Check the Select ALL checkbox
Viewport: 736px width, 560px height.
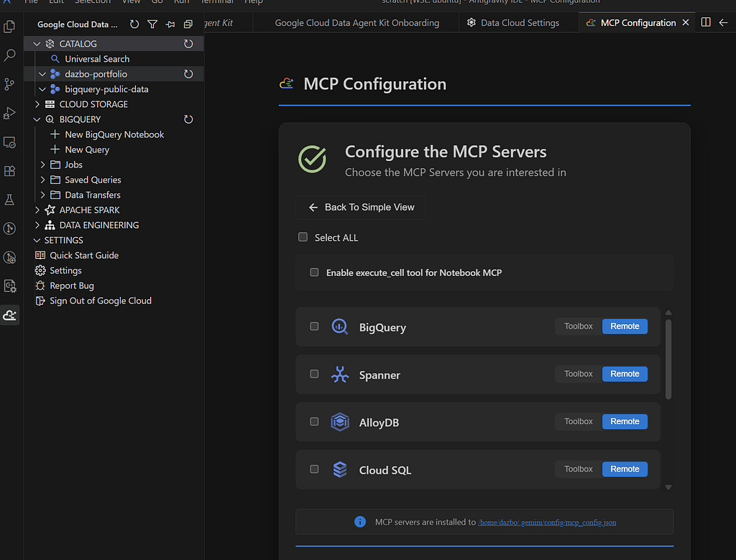[303, 237]
